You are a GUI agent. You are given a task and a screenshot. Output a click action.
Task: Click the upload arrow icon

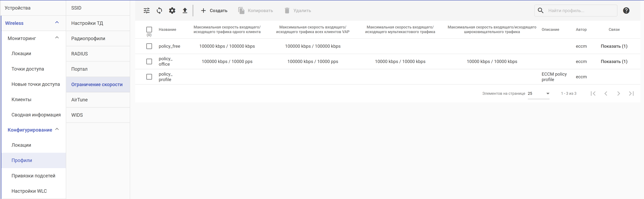[x=185, y=10]
